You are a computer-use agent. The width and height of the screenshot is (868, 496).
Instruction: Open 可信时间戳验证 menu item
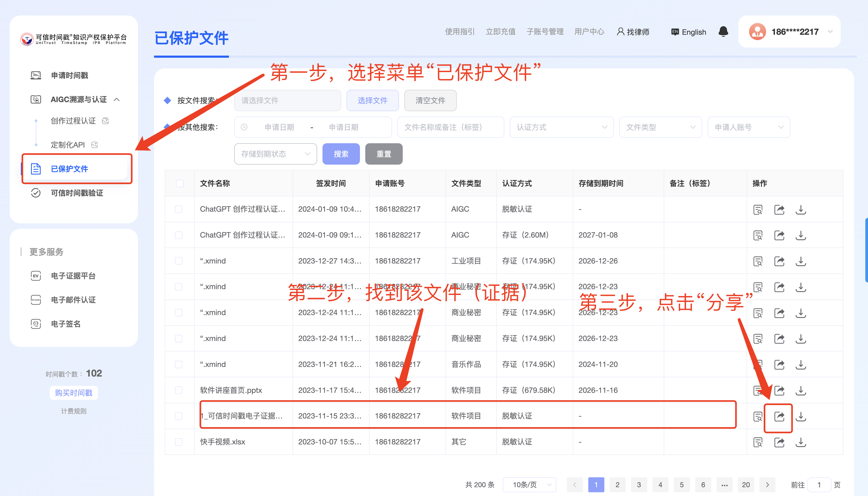(x=77, y=193)
